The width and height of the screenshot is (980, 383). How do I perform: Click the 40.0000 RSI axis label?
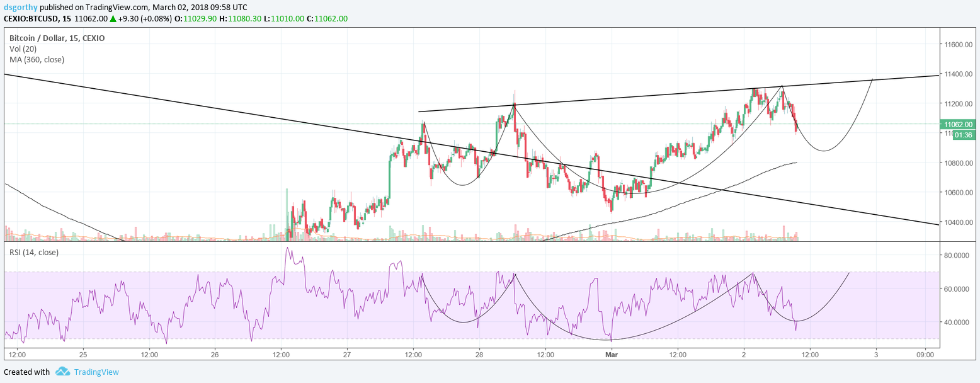coord(958,323)
